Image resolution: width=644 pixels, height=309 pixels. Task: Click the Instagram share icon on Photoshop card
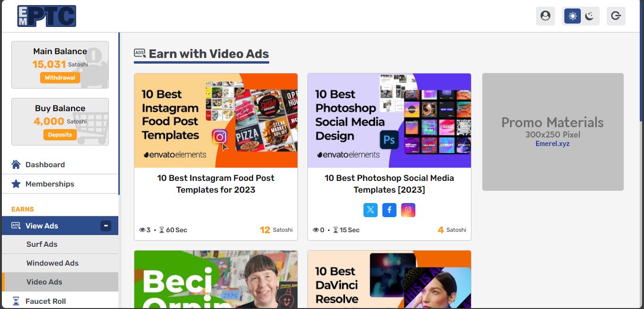coord(408,210)
